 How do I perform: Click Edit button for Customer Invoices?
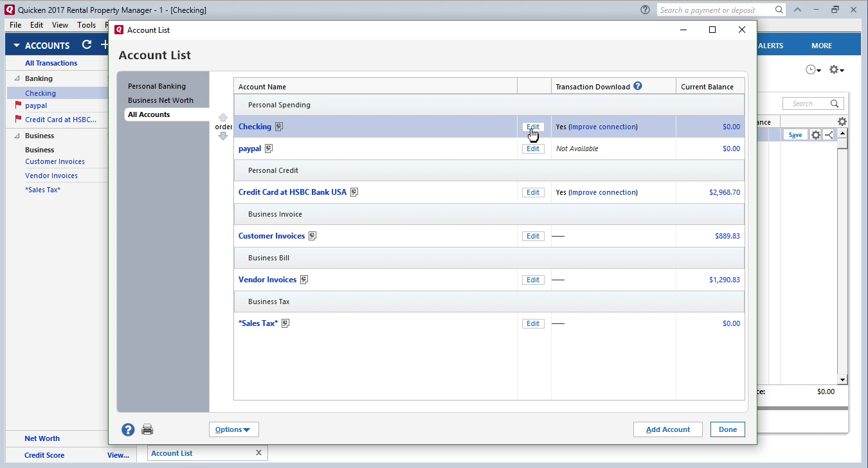click(x=533, y=236)
